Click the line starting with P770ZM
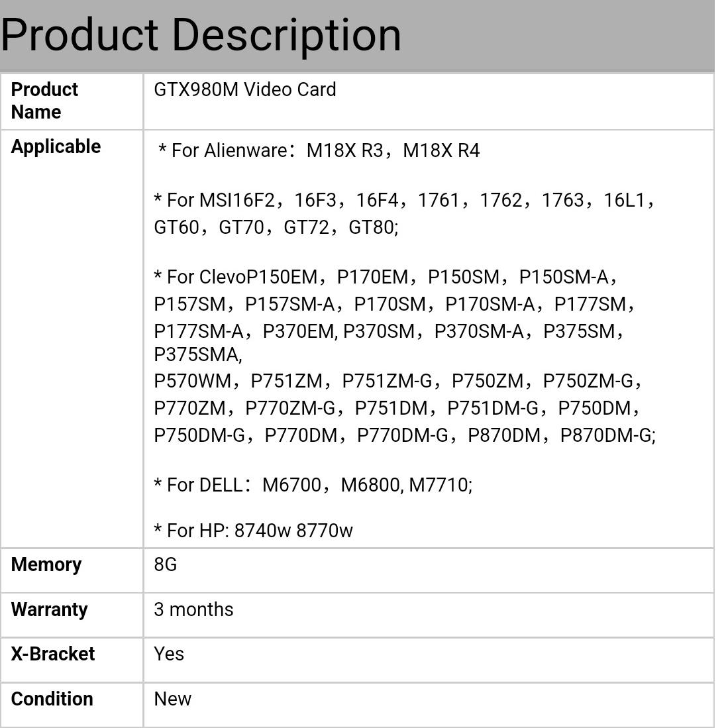 point(396,408)
